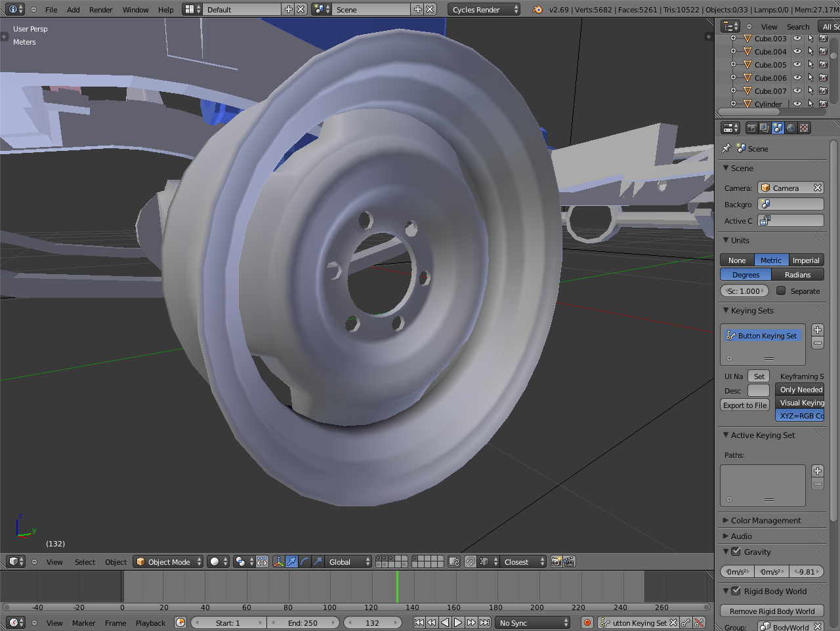Image resolution: width=840 pixels, height=631 pixels.
Task: Open the Texture properties checkerboard tab
Action: coord(804,128)
